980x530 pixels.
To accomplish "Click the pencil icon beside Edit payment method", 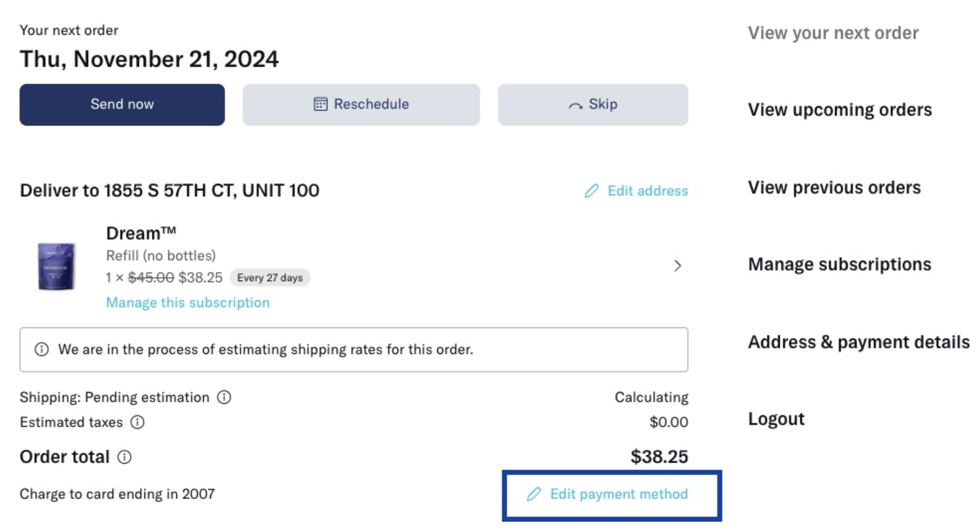I will [533, 494].
